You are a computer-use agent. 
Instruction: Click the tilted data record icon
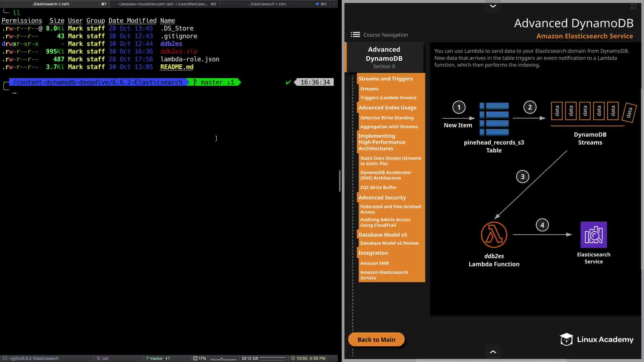click(629, 113)
